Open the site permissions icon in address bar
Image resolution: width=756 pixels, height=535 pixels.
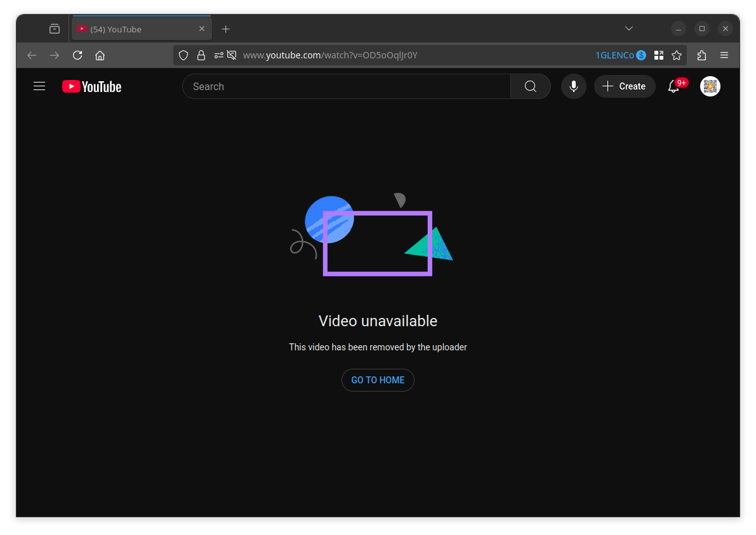pos(219,55)
